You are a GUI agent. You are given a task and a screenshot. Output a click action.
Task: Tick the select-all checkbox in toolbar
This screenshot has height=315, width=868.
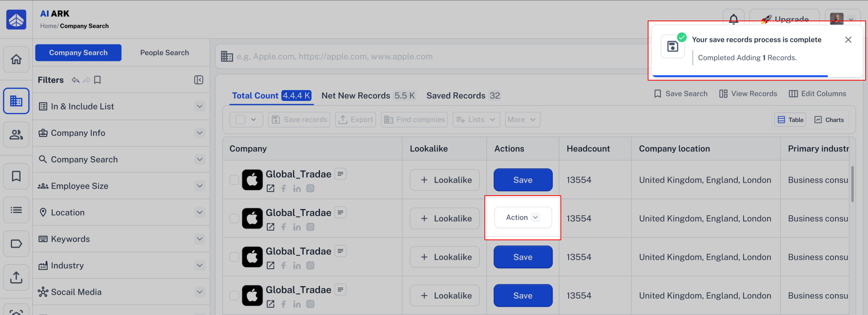coord(240,120)
